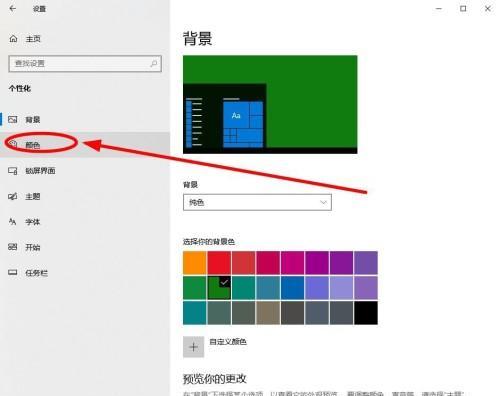Maximize the Settings window
This screenshot has width=500, height=396.
463,9
